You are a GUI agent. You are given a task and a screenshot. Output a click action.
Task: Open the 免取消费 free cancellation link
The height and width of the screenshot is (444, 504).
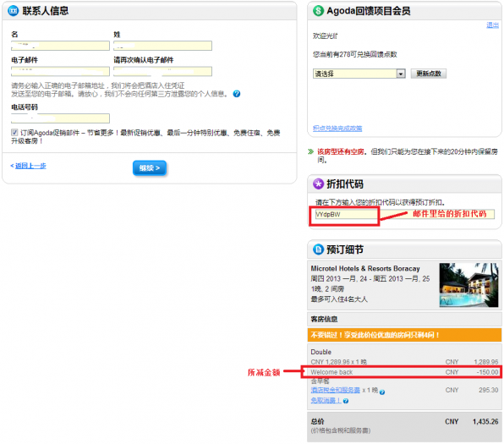pos(326,400)
